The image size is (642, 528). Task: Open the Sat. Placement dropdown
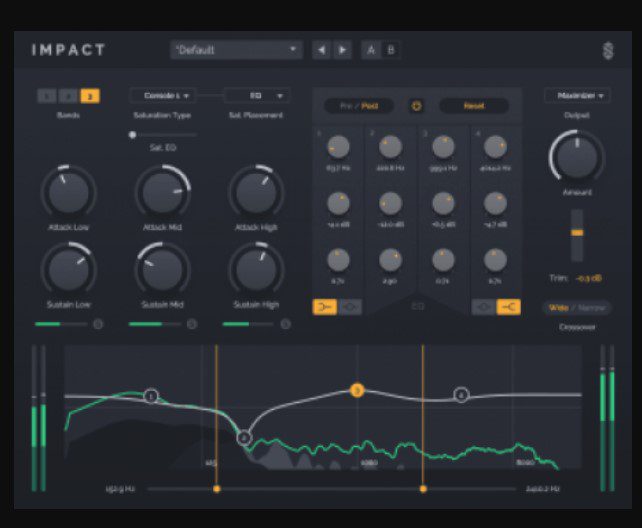[257, 96]
